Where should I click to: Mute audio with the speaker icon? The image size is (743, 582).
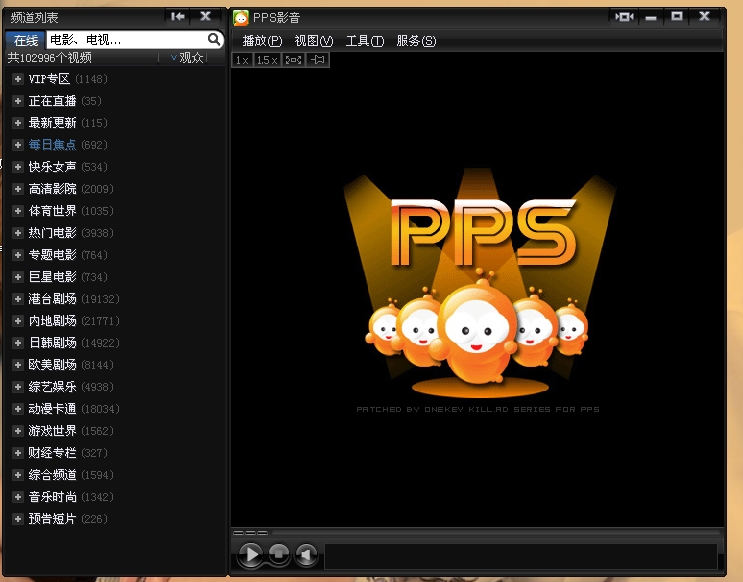306,554
